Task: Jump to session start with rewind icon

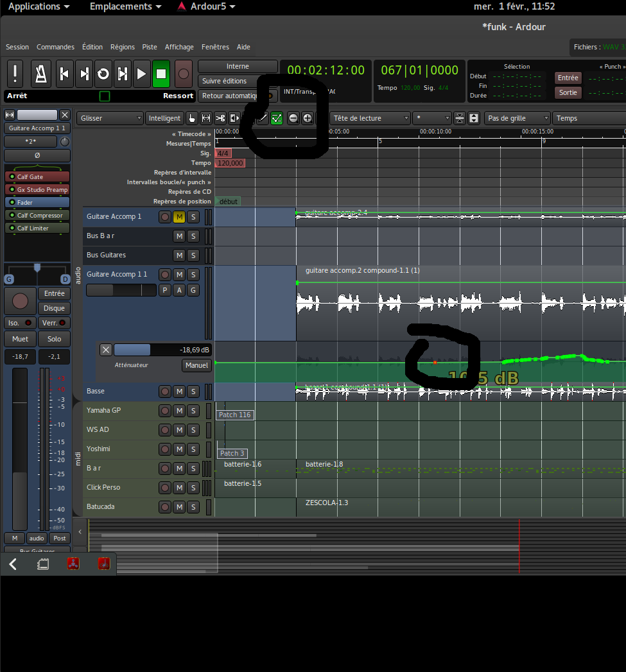Action: coord(64,74)
